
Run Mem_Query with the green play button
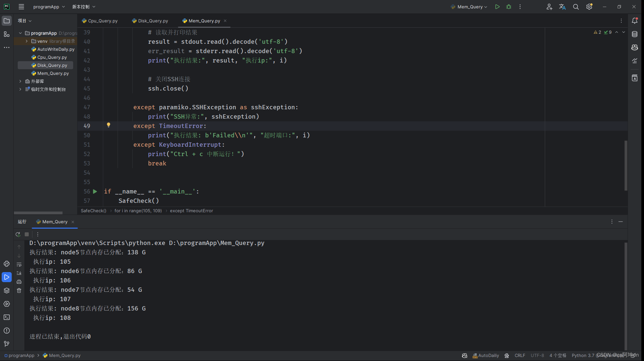click(497, 7)
